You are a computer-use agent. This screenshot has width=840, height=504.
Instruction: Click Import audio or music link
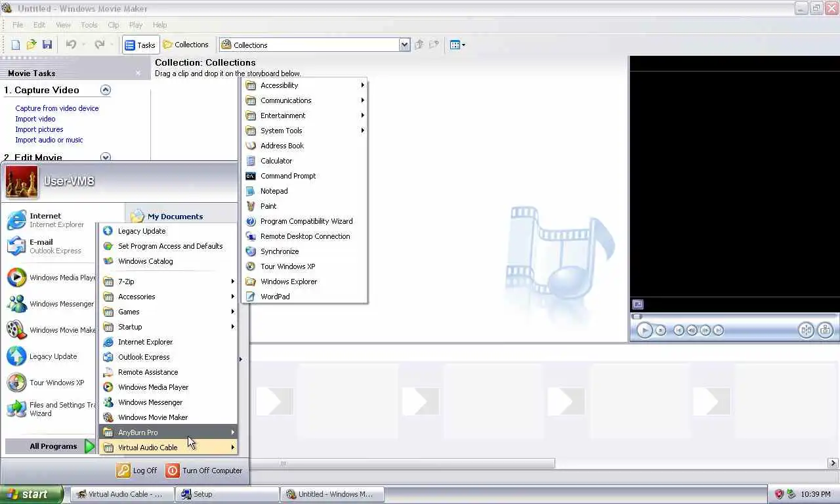point(49,140)
